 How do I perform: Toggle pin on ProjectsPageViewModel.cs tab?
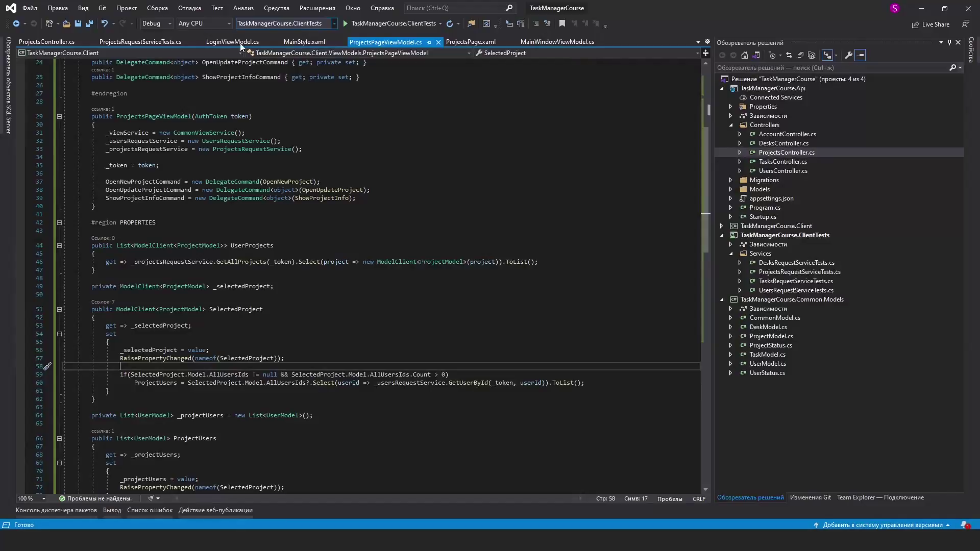429,42
